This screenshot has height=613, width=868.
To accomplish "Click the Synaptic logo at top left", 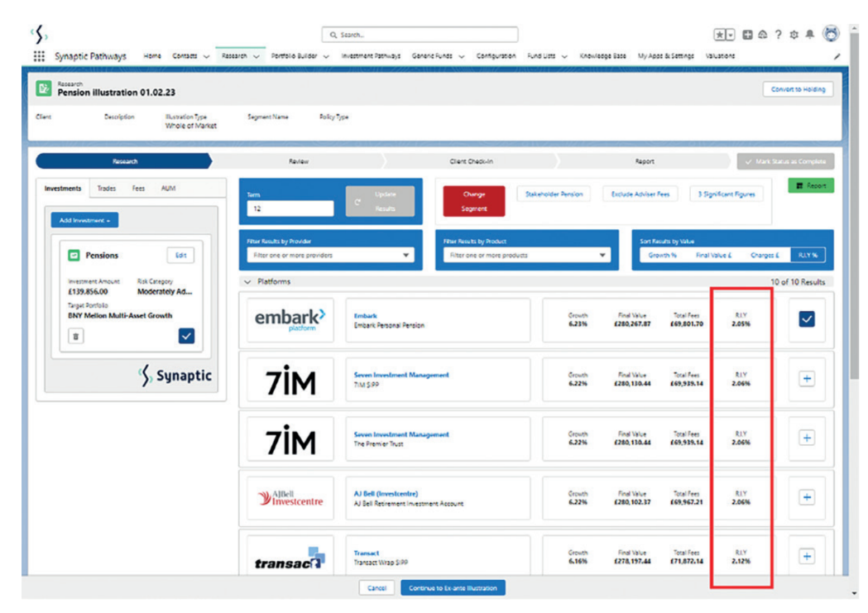I will click(39, 34).
